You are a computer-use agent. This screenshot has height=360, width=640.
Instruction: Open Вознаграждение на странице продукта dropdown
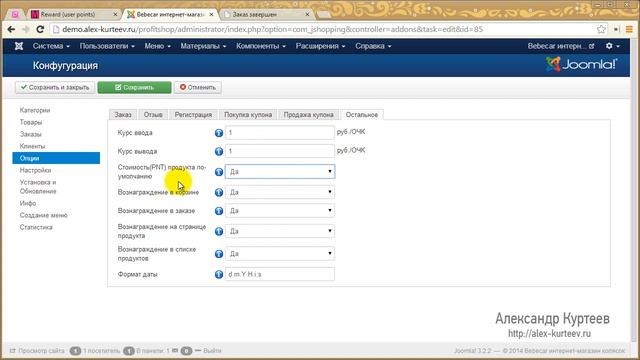coord(280,231)
